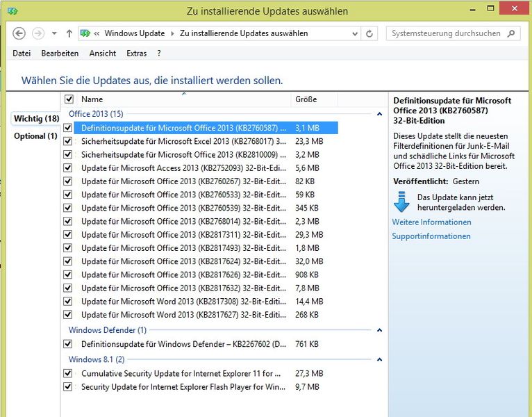Uncheck Security Update for Flash Player
This screenshot has height=417, width=532.
(x=68, y=387)
